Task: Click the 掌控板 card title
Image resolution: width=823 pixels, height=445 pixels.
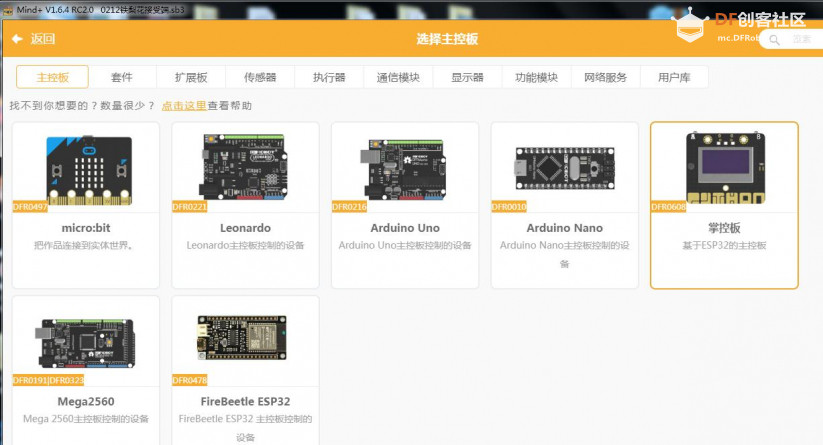Action: coord(724,228)
